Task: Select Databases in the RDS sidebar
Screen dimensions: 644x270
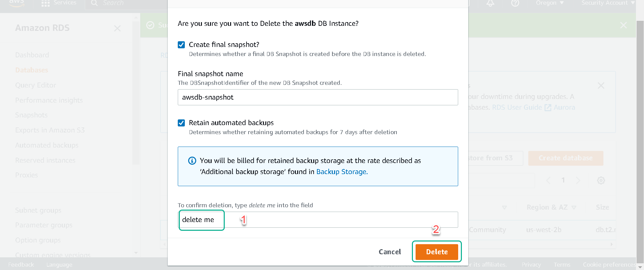Action: point(32,70)
